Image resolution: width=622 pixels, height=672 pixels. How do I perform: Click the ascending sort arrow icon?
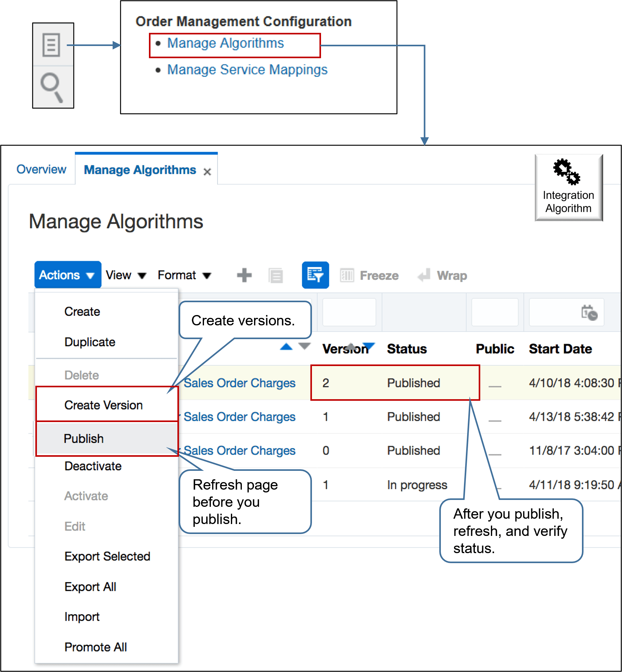pos(286,347)
